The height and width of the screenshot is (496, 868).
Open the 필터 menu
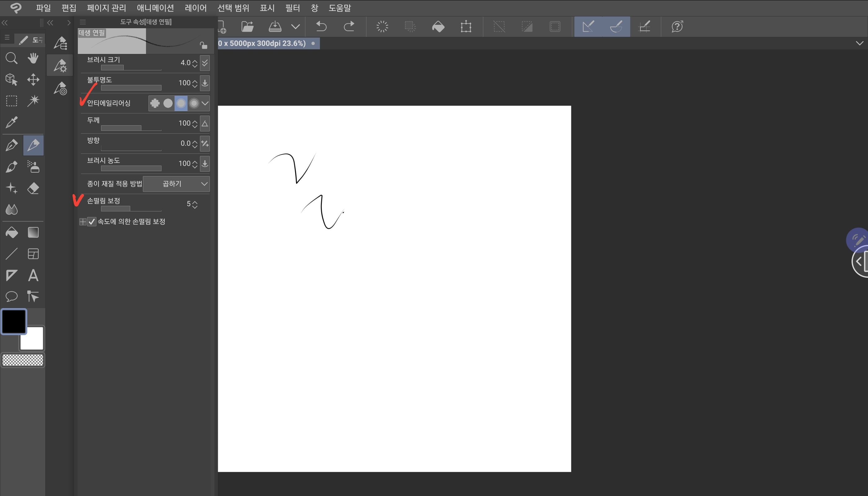click(292, 8)
